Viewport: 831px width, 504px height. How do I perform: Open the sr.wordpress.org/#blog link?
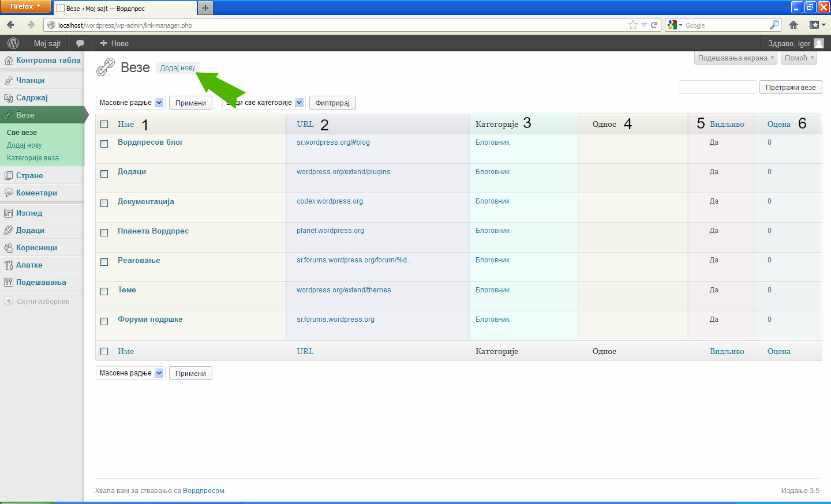point(333,142)
